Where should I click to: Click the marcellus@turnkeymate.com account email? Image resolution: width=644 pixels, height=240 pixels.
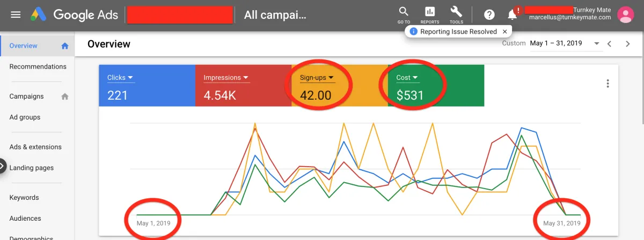coord(570,18)
